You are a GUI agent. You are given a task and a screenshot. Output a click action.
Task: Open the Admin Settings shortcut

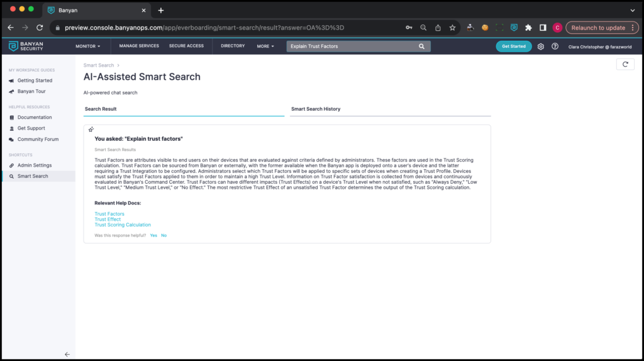[x=35, y=165]
